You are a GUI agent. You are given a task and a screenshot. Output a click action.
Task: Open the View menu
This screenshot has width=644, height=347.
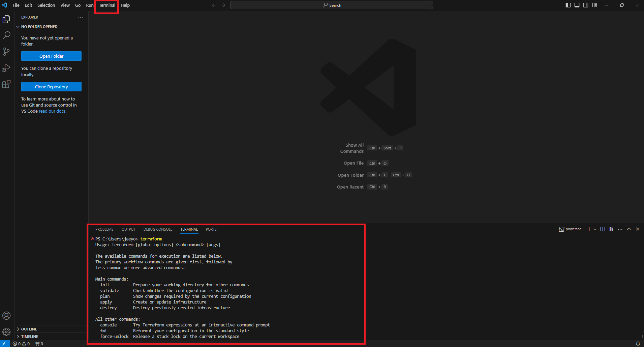click(x=65, y=5)
